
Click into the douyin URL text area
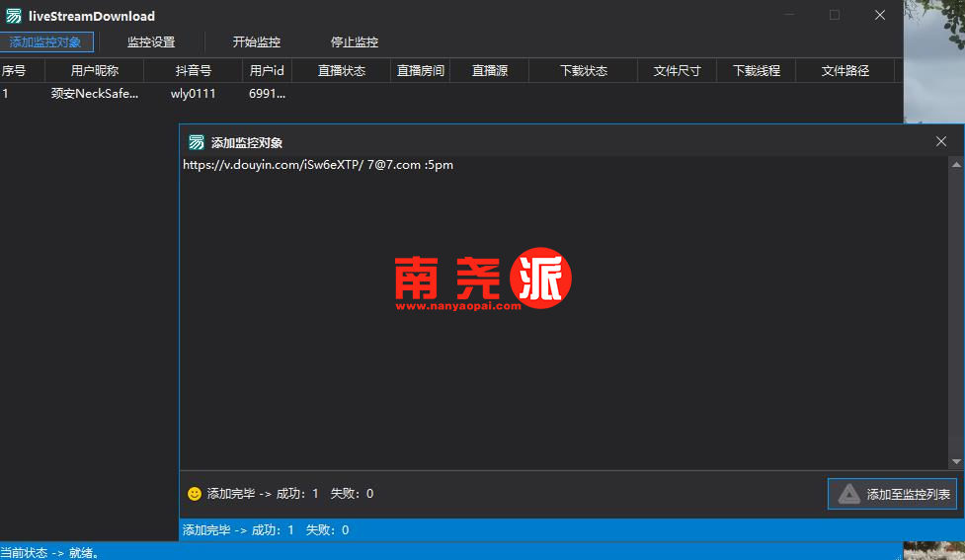[564, 313]
